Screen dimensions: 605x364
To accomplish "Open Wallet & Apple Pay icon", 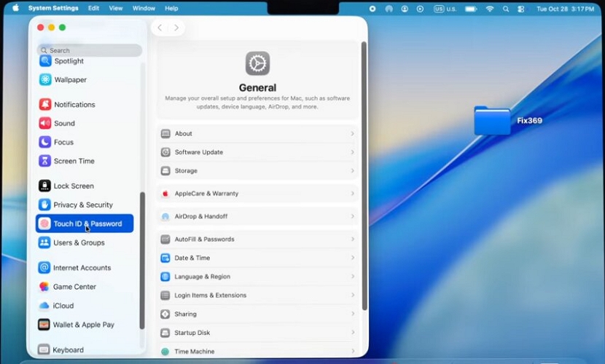I will (x=44, y=325).
